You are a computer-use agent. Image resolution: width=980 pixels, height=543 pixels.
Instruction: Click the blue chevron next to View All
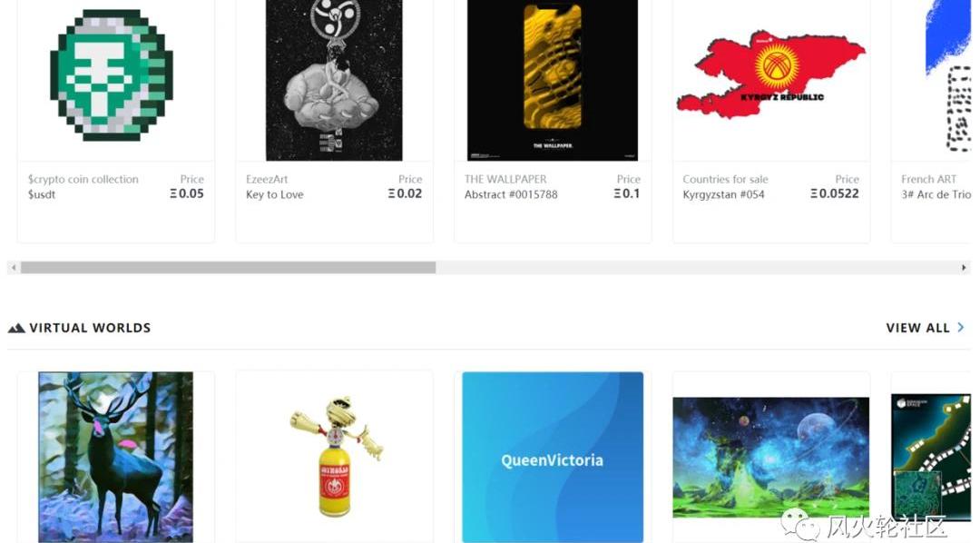click(961, 327)
